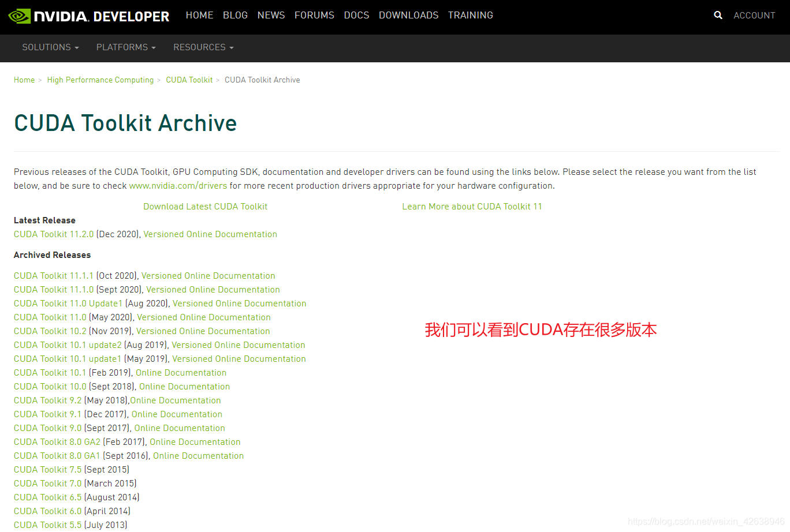
Task: Open CUDA Toolkit 10.0 link
Action: point(50,387)
